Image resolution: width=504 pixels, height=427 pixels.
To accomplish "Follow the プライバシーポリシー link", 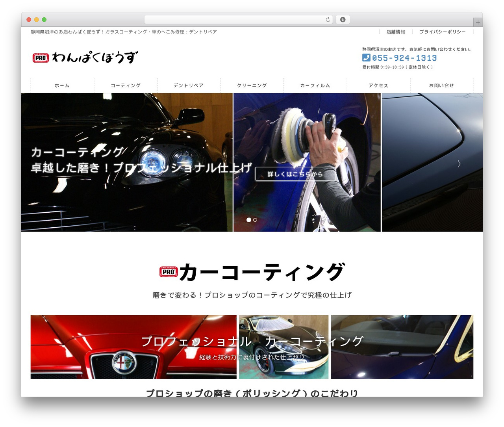I will [443, 32].
